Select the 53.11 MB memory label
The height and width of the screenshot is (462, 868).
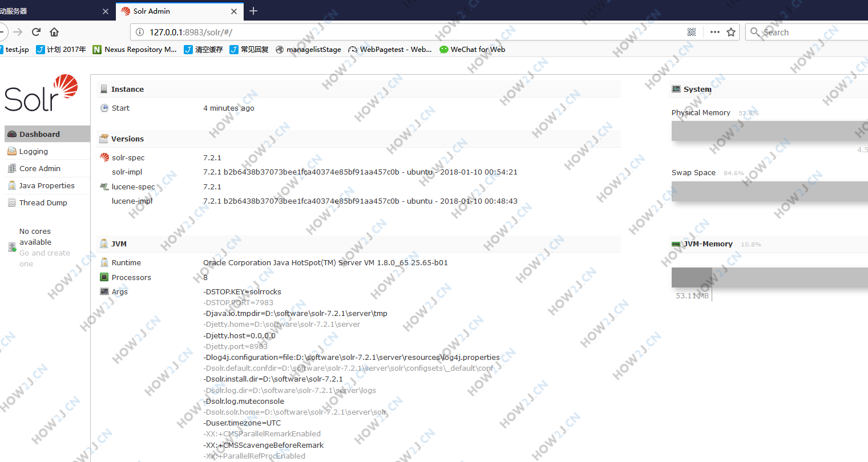(x=692, y=295)
